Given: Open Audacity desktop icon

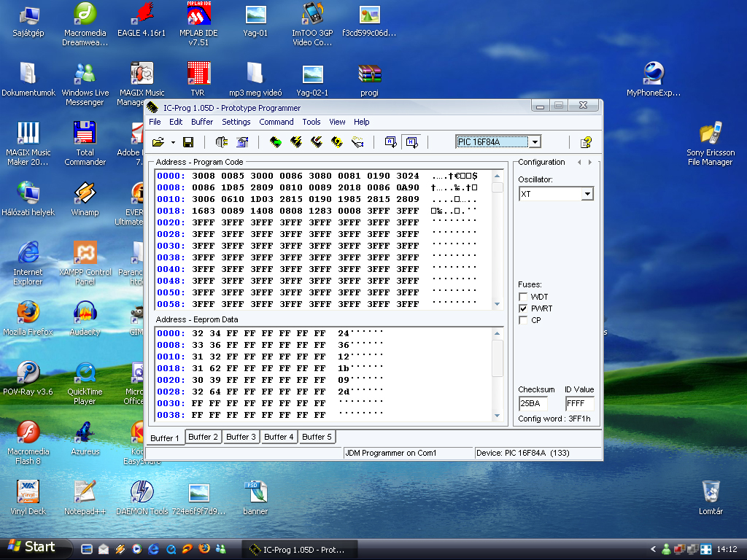Looking at the screenshot, I should click(85, 318).
